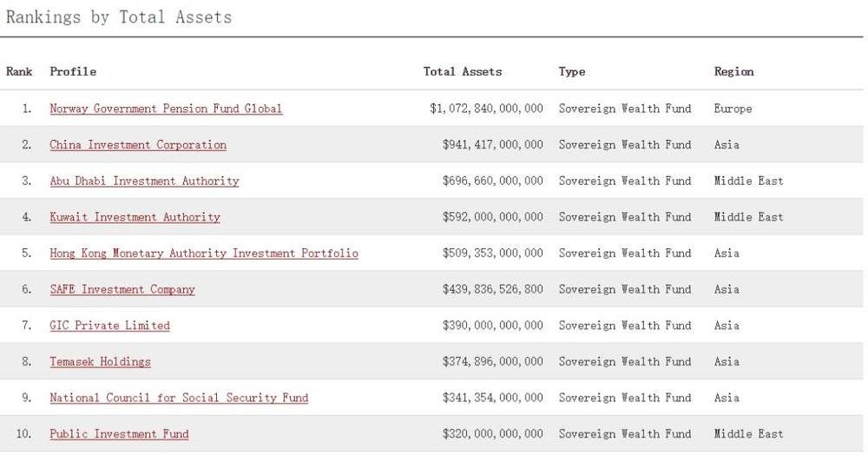Click the China Investment Corporation link

coord(138,145)
